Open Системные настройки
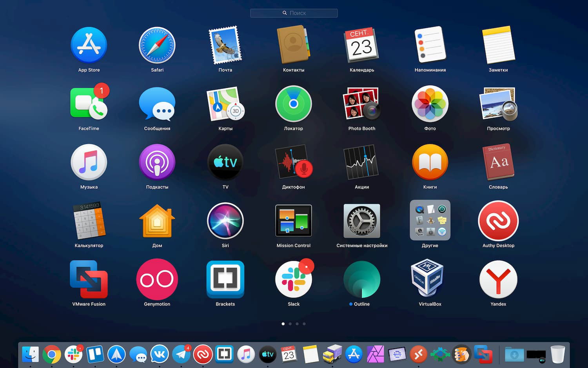 tap(361, 220)
